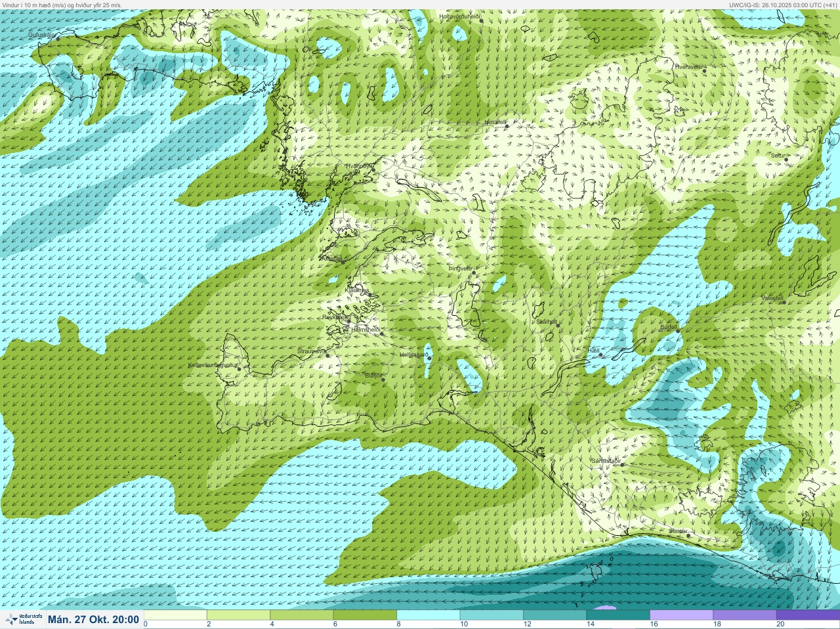Click the Setur station marker
This screenshot has height=629, width=840.
(x=786, y=160)
